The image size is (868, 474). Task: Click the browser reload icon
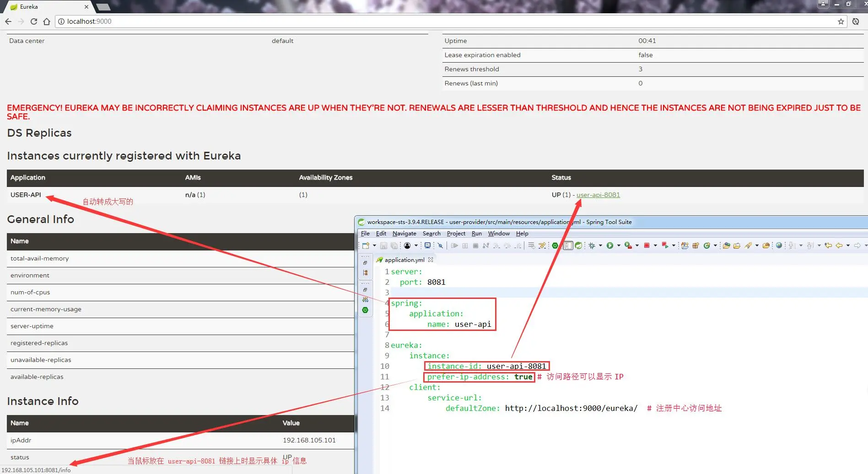click(x=33, y=21)
